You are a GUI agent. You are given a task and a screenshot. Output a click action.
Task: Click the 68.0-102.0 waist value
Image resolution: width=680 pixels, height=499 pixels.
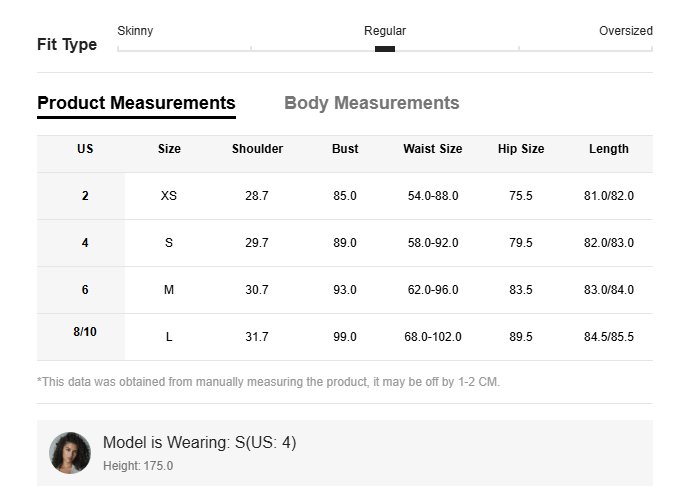[432, 337]
